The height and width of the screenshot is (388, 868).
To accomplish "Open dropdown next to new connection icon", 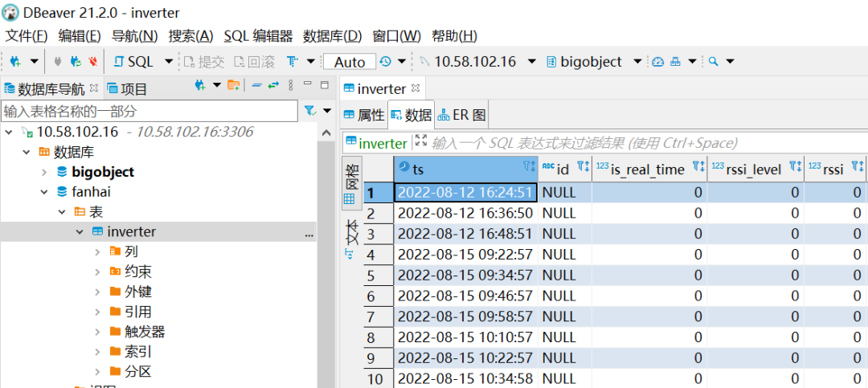I will [x=34, y=61].
